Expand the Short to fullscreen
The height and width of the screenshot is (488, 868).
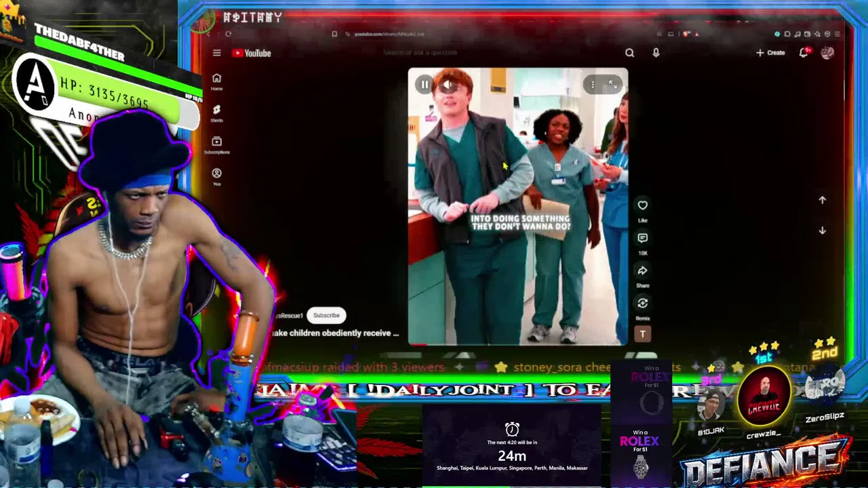[612, 85]
